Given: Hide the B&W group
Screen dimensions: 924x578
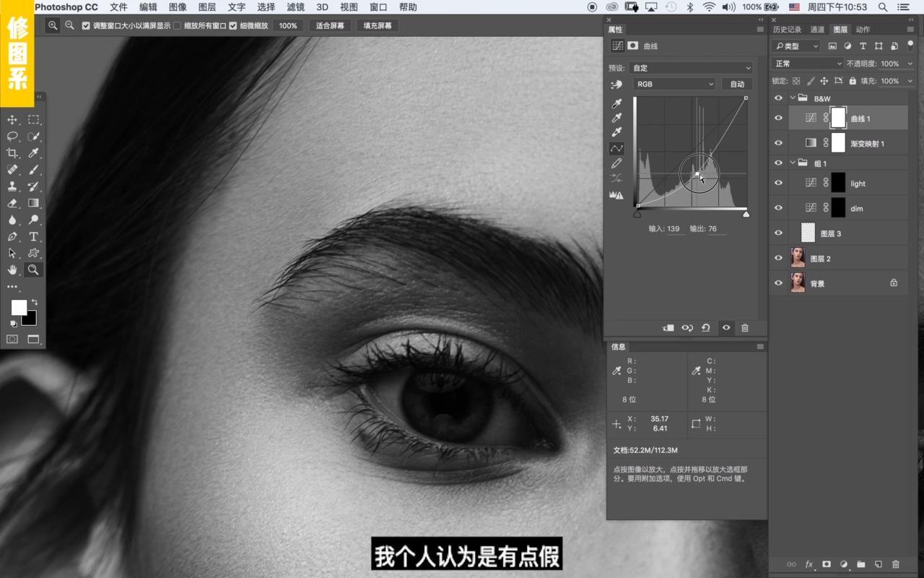Looking at the screenshot, I should pyautogui.click(x=778, y=98).
